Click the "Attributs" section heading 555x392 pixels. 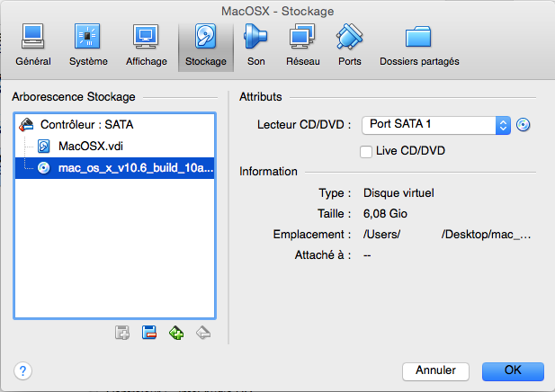coord(261,96)
